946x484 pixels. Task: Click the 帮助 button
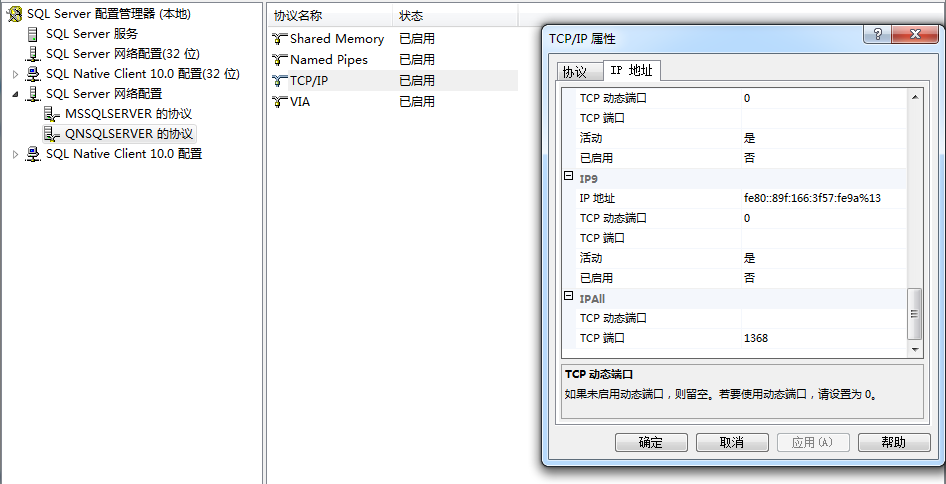tap(894, 442)
